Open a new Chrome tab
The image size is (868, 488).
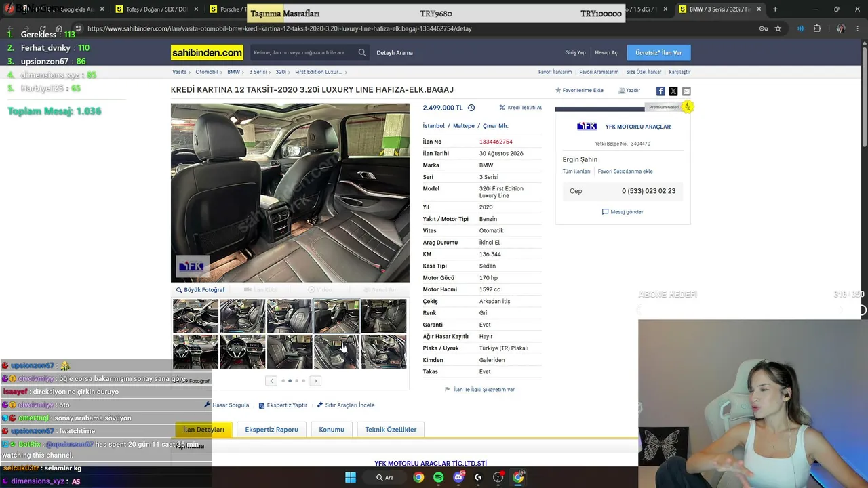tap(775, 9)
